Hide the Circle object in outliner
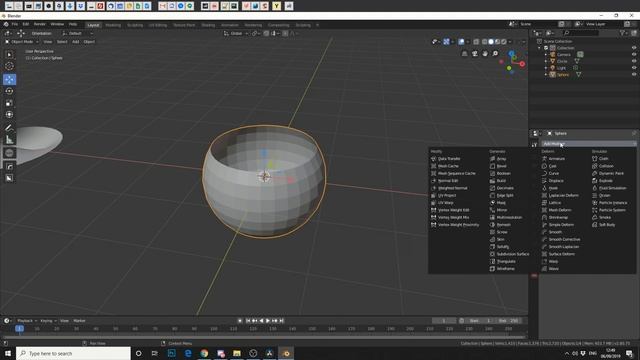This screenshot has width=640, height=360. point(634,61)
